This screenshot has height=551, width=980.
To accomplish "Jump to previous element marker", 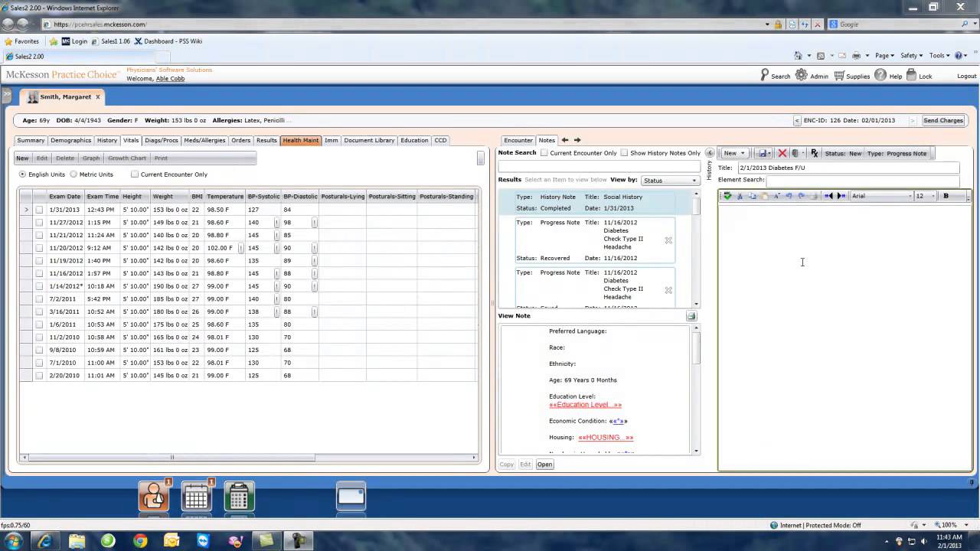I will [828, 196].
